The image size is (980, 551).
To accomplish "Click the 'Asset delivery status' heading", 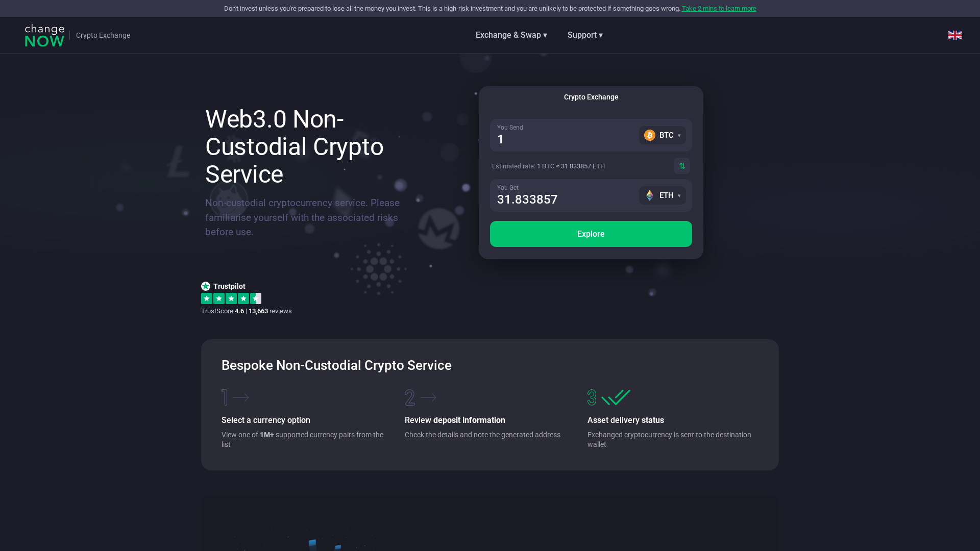I will 625,420.
